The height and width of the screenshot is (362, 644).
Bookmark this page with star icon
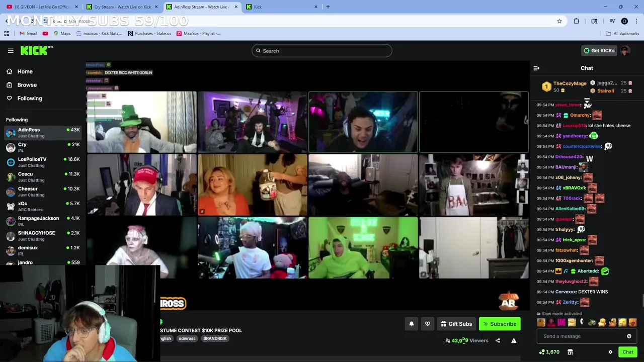click(559, 21)
